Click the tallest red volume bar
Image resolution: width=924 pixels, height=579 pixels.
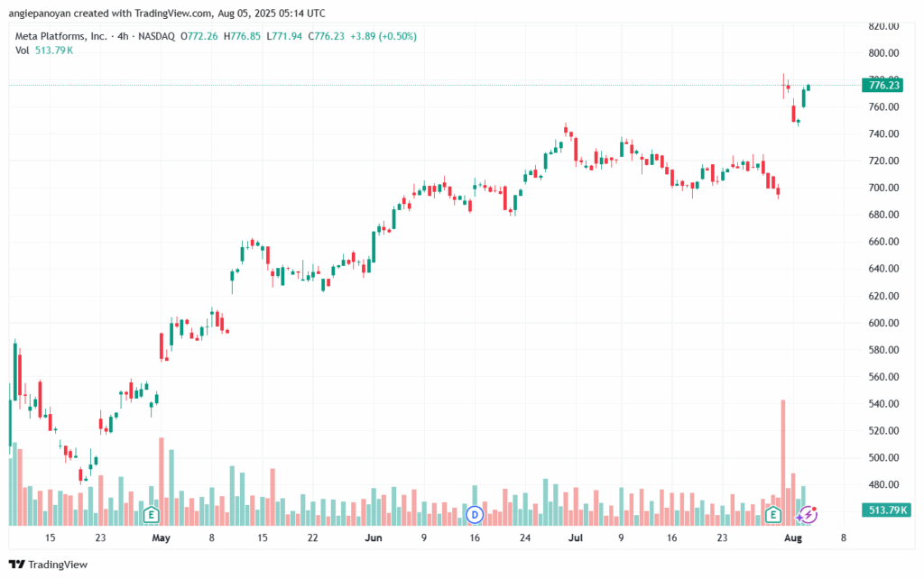pyautogui.click(x=782, y=460)
